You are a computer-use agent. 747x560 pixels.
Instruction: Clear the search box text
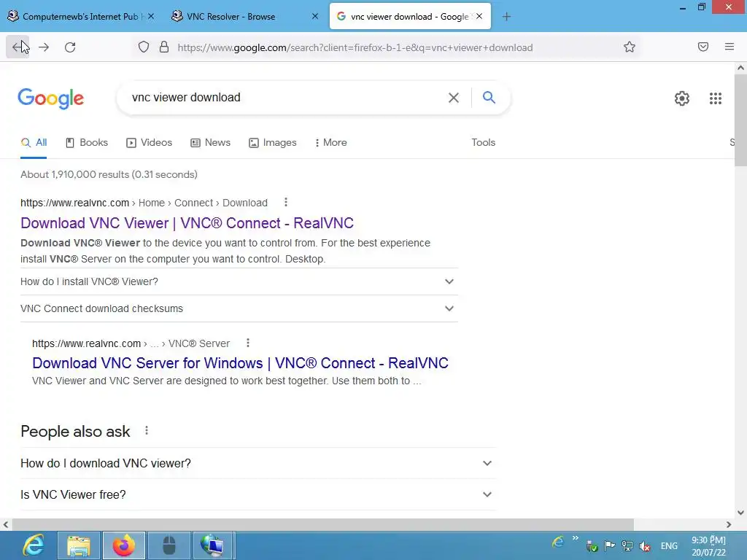tap(454, 98)
